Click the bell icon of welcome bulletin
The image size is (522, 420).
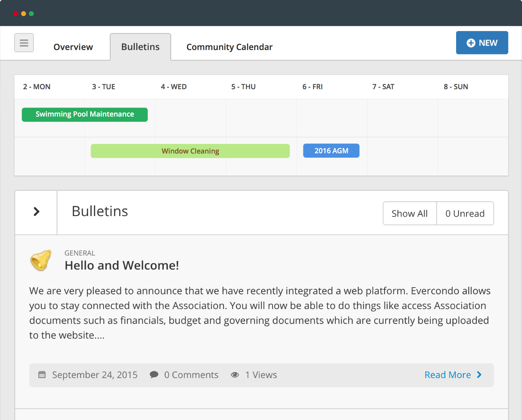pyautogui.click(x=41, y=260)
